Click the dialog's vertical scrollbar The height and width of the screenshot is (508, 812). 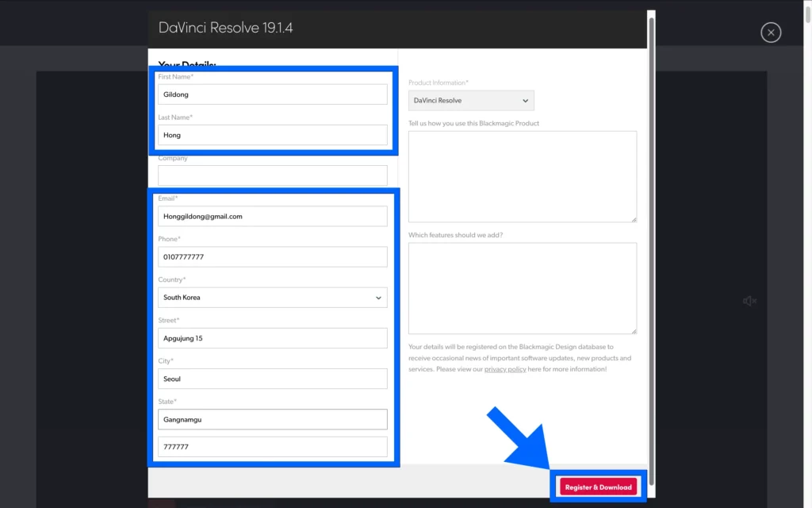[652, 252]
